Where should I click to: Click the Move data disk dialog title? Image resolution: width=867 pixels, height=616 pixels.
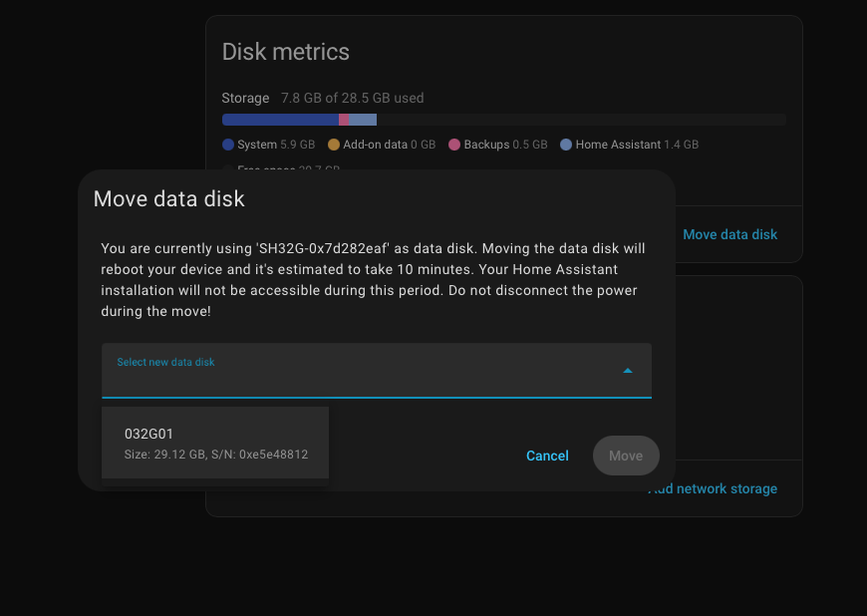pyautogui.click(x=169, y=198)
